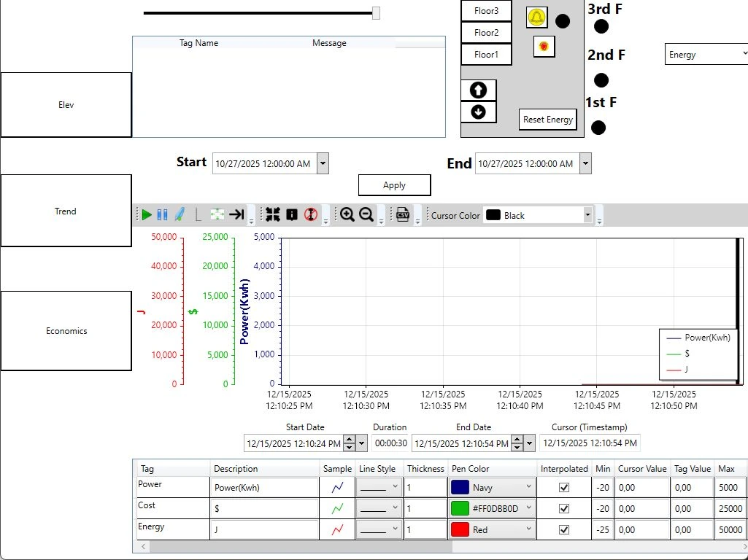The height and width of the screenshot is (560, 748).
Task: Click the green color swatch for Cost pen
Action: coord(460,508)
